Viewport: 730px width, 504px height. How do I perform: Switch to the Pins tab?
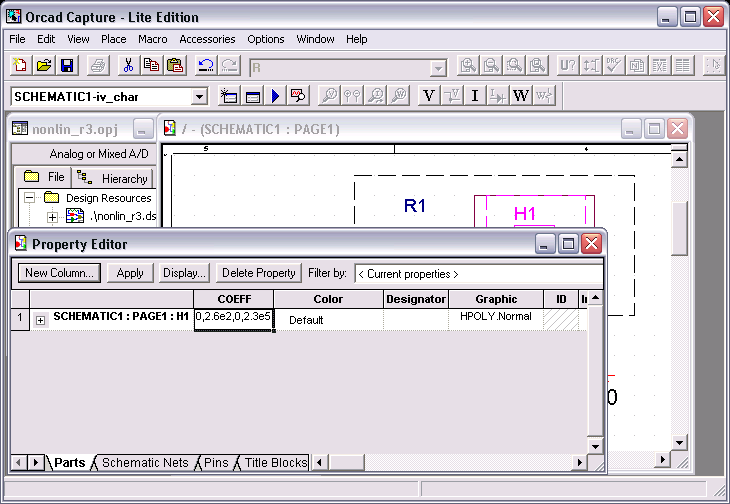pos(216,463)
